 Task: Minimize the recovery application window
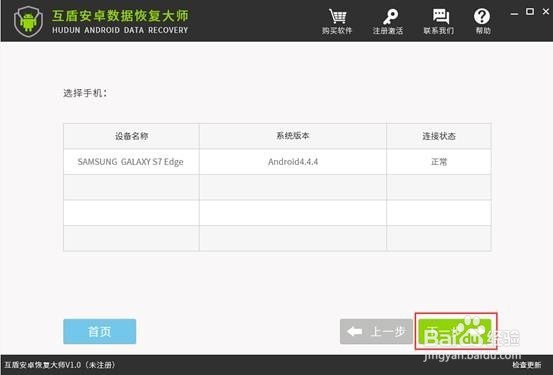pos(515,13)
